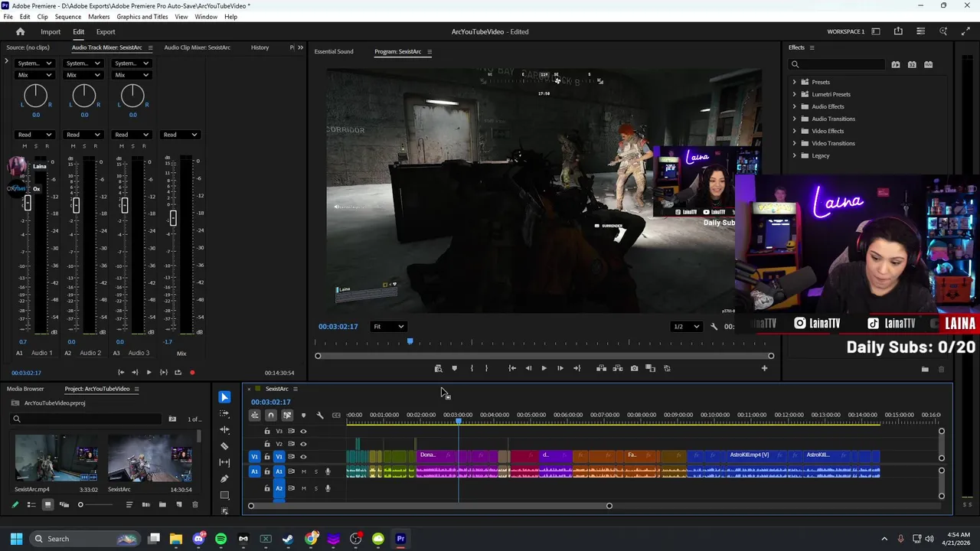Toggle V2 track output eye icon

coord(303,444)
